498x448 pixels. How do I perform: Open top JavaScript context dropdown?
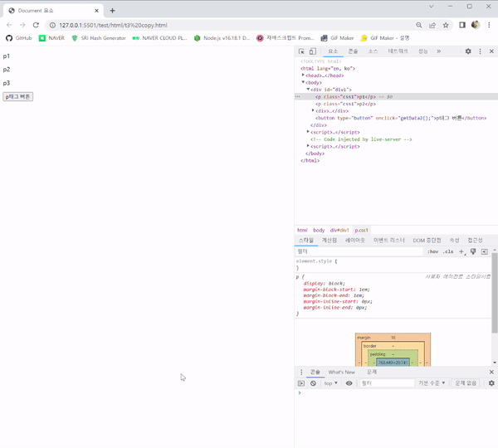click(330, 383)
